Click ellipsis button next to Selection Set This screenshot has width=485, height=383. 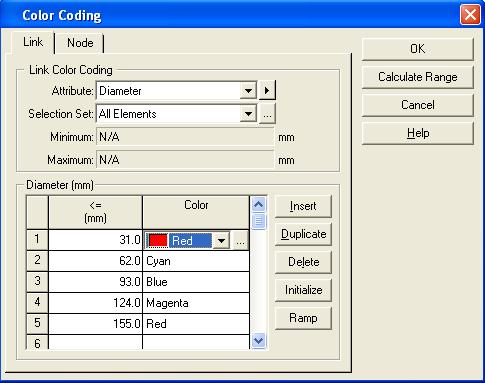(x=267, y=115)
